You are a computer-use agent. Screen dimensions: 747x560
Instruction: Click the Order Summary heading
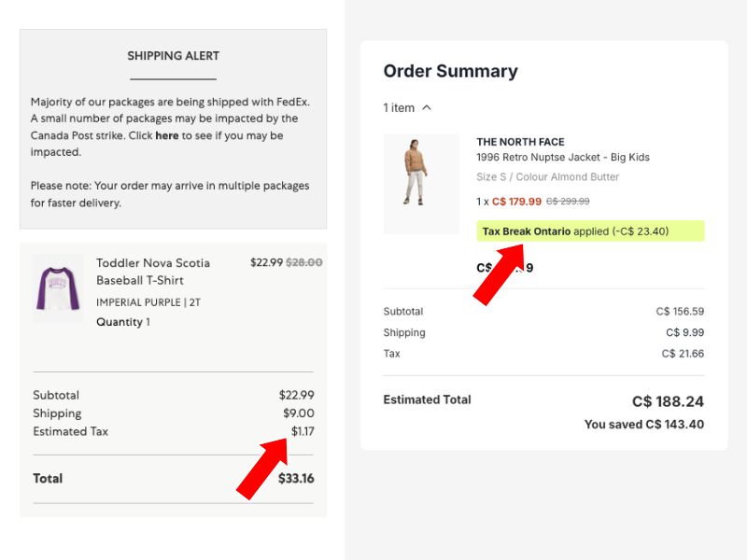click(450, 71)
